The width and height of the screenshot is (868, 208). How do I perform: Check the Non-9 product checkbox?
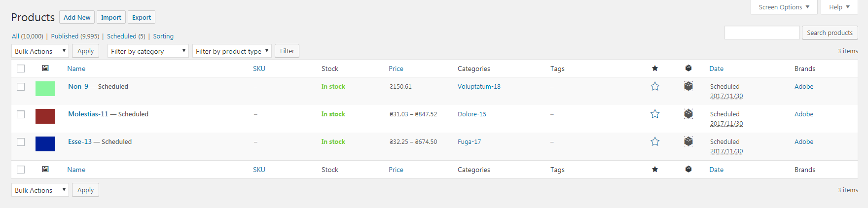pyautogui.click(x=21, y=87)
